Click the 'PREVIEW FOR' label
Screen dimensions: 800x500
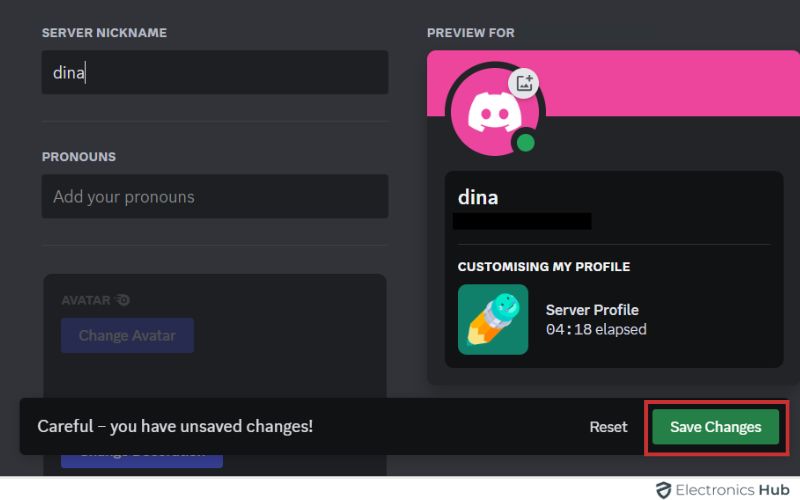(x=470, y=33)
